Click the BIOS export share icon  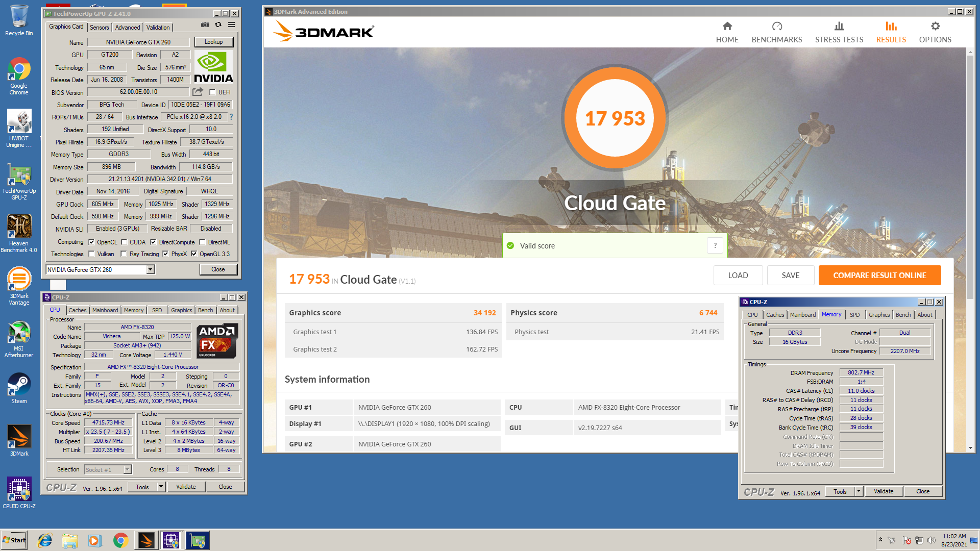click(x=198, y=92)
